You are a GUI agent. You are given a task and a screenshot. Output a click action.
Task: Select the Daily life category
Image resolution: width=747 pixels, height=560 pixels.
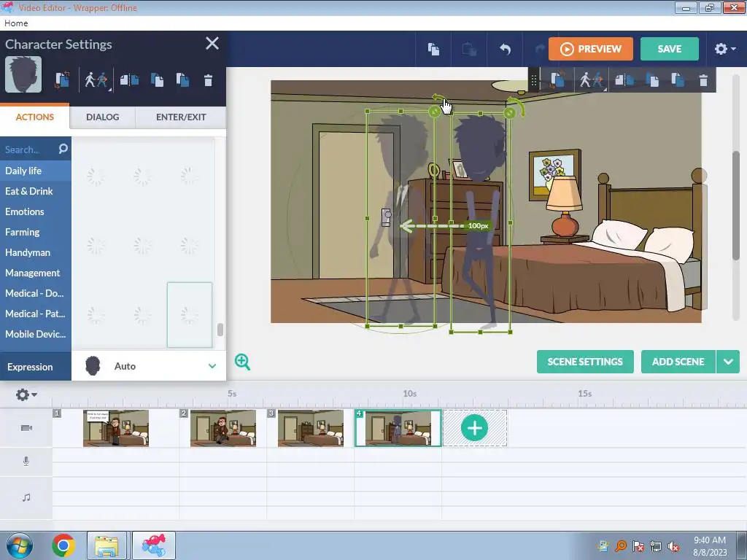pyautogui.click(x=36, y=171)
